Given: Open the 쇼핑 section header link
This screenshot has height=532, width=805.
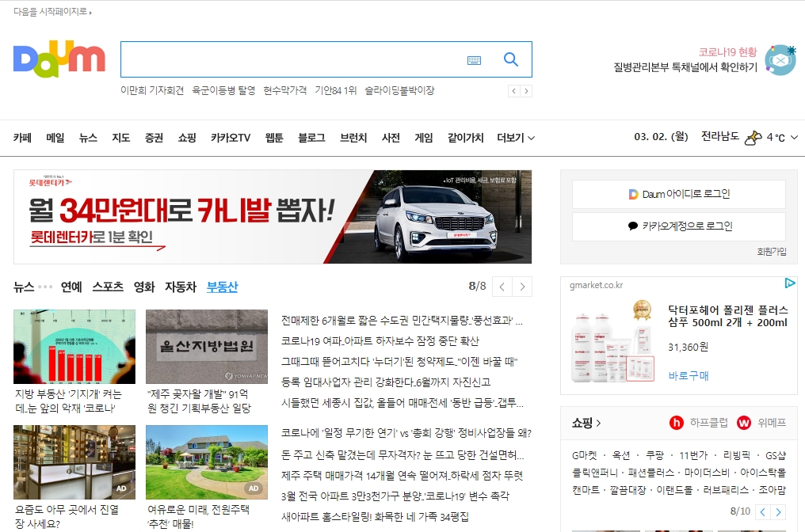Looking at the screenshot, I should [586, 423].
